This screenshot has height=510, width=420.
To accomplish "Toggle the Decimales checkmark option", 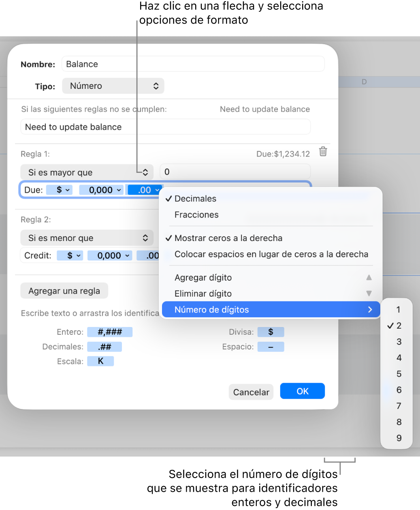I will point(196,199).
